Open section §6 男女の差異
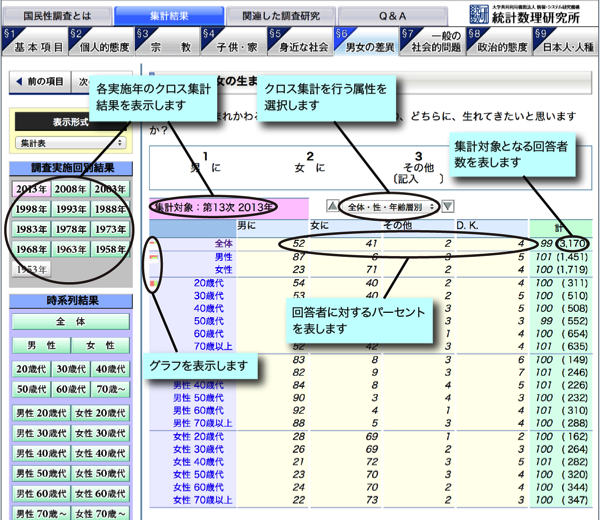Image resolution: width=600 pixels, height=520 pixels. click(x=365, y=42)
